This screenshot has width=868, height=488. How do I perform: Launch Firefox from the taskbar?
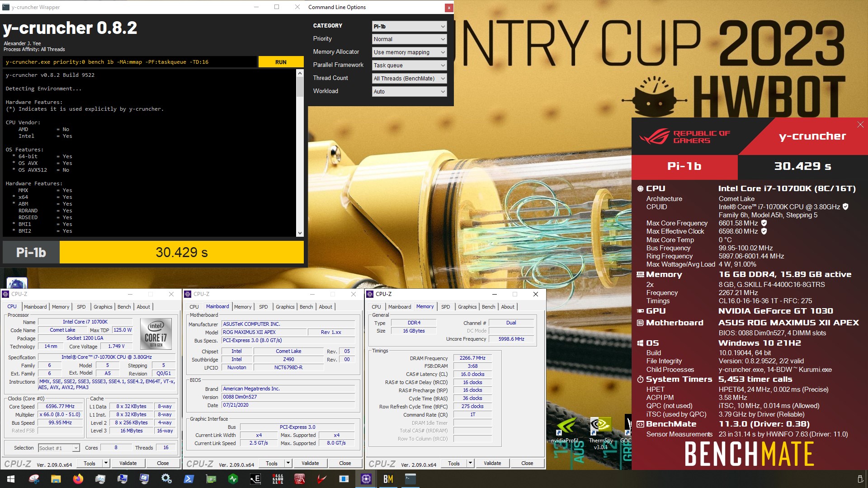[x=78, y=479]
